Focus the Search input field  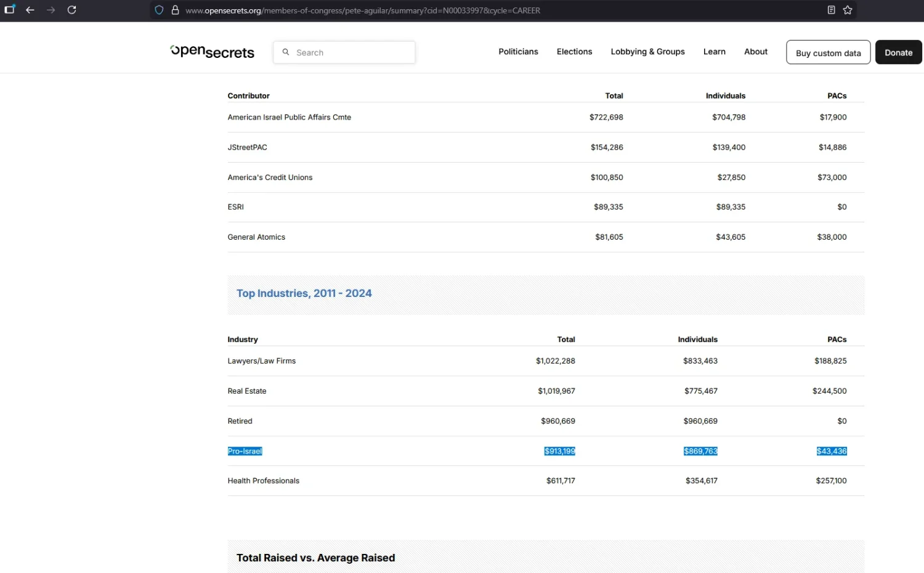pos(344,52)
